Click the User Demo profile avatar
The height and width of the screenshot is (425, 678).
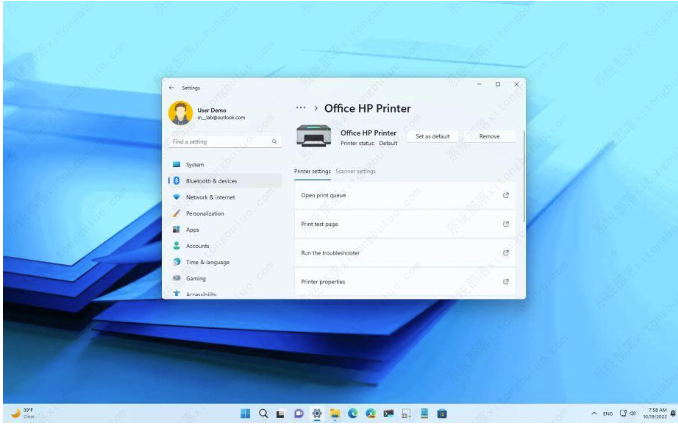coord(180,113)
